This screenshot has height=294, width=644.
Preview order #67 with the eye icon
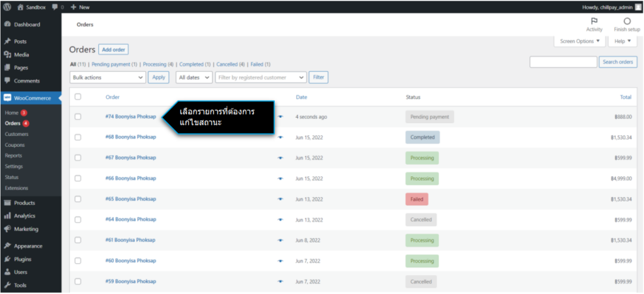click(280, 158)
